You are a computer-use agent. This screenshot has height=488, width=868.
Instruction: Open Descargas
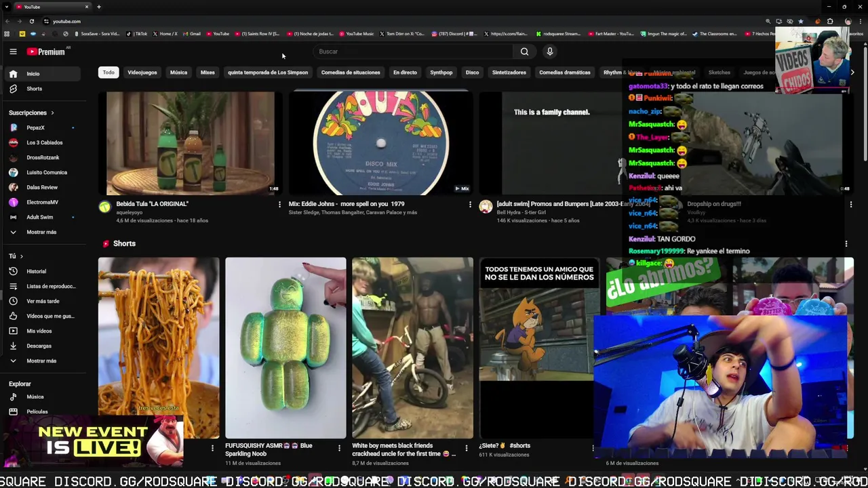point(43,346)
